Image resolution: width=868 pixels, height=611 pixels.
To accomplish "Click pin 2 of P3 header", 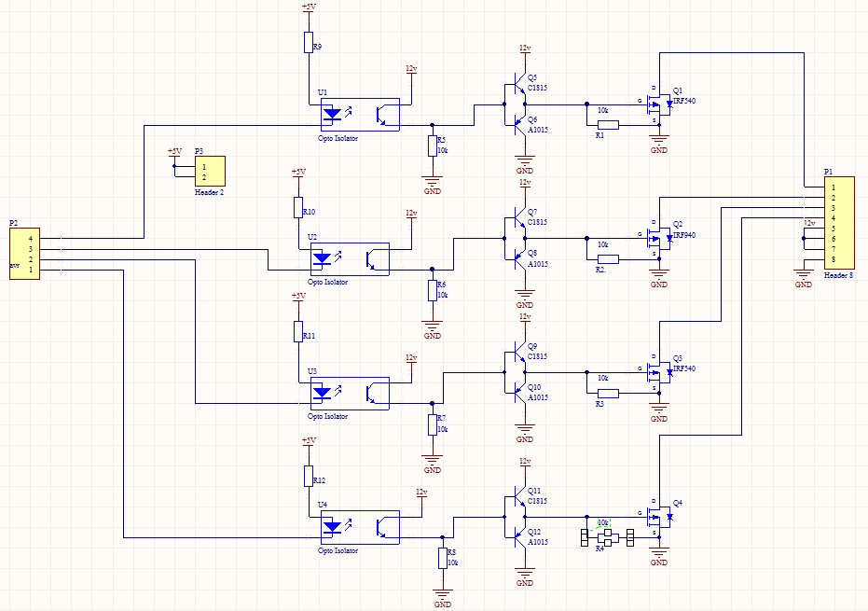I will (204, 177).
